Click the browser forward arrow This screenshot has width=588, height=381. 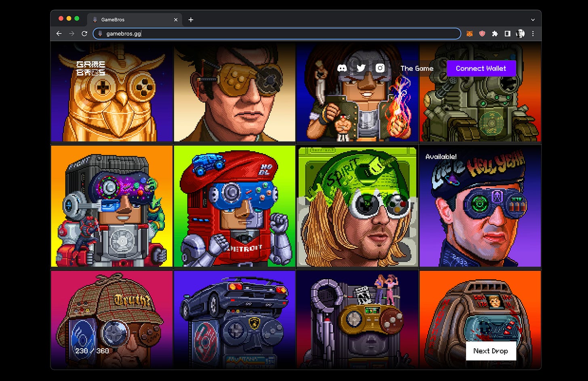(71, 33)
